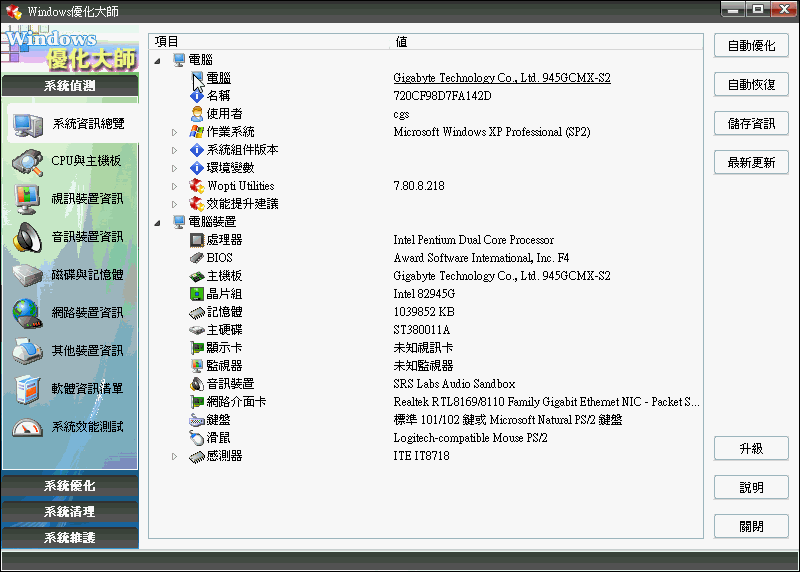Expand the 作業系統 tree node
The width and height of the screenshot is (800, 572).
[174, 132]
